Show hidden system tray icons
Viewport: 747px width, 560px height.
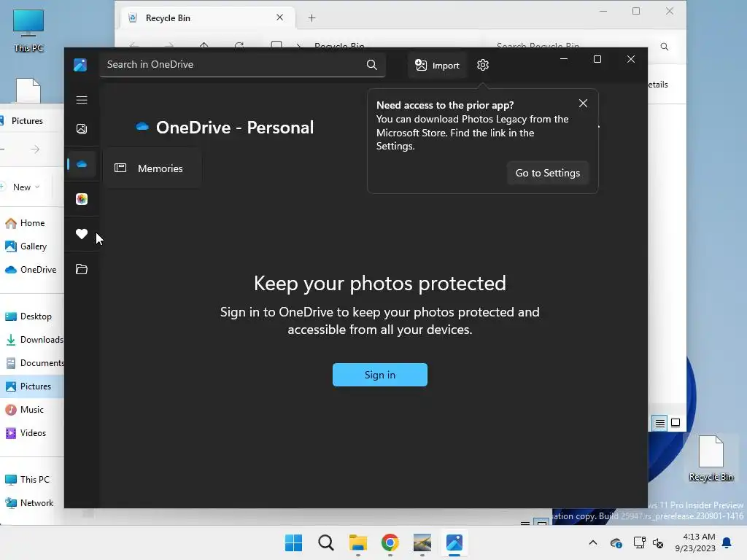[x=592, y=542]
